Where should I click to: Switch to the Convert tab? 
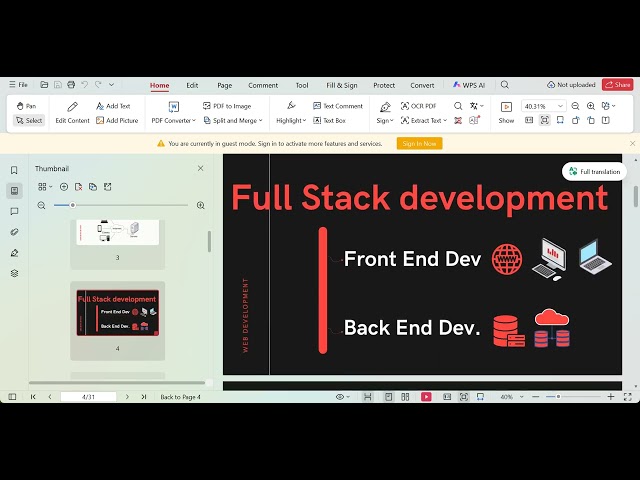422,85
